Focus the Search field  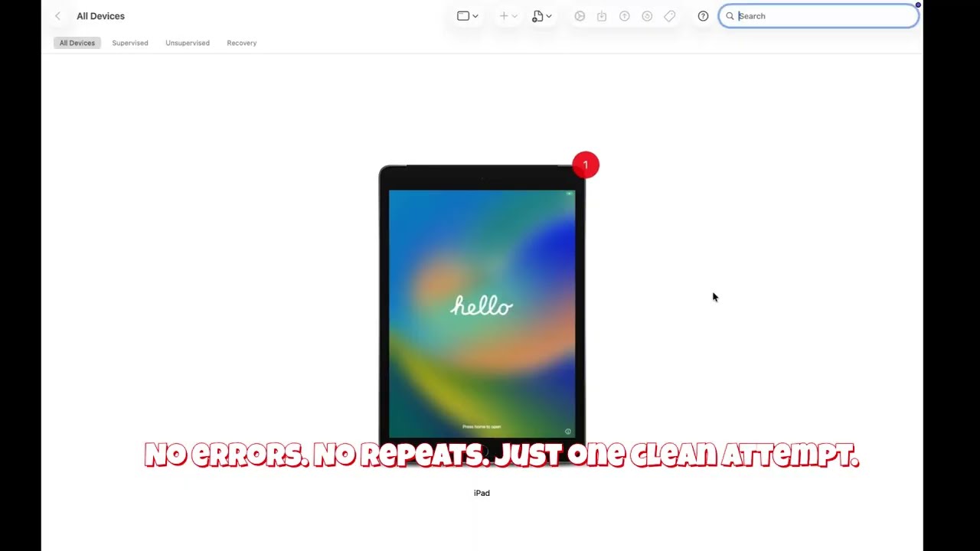tap(818, 16)
